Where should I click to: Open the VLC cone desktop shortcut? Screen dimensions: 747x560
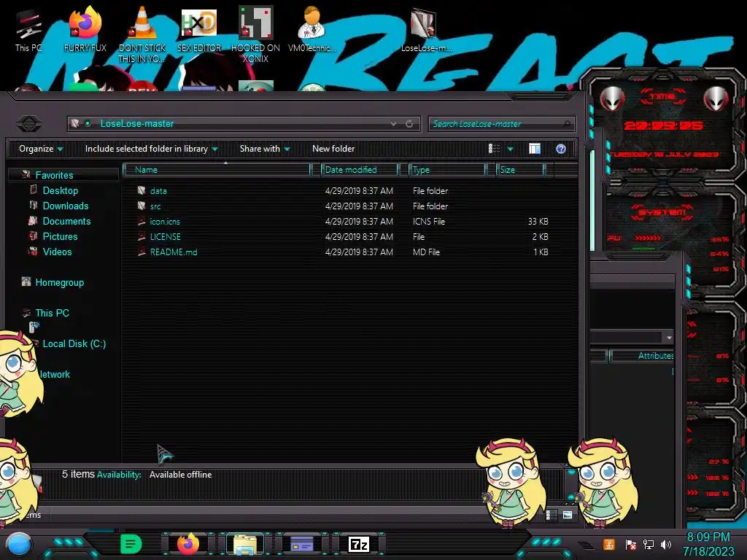click(142, 35)
